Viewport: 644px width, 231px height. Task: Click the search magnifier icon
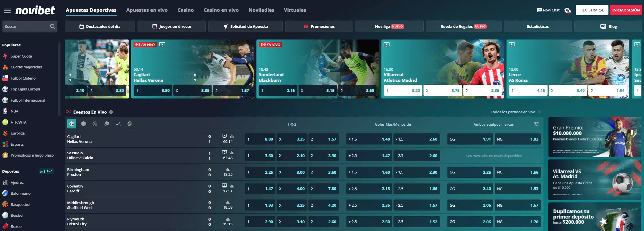(52, 26)
